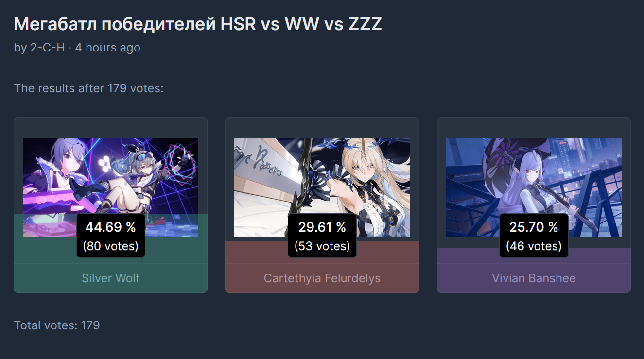
Task: Click the 25.70 % result percentage
Action: 534,227
